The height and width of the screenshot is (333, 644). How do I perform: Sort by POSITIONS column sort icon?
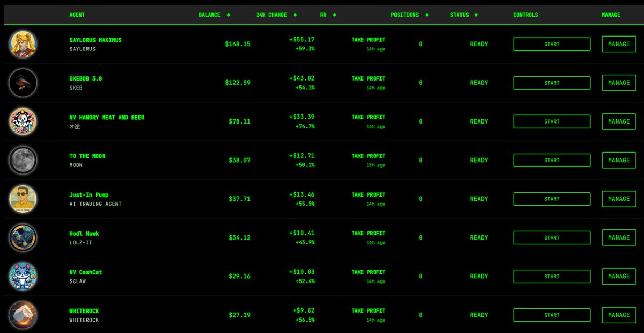click(x=427, y=15)
